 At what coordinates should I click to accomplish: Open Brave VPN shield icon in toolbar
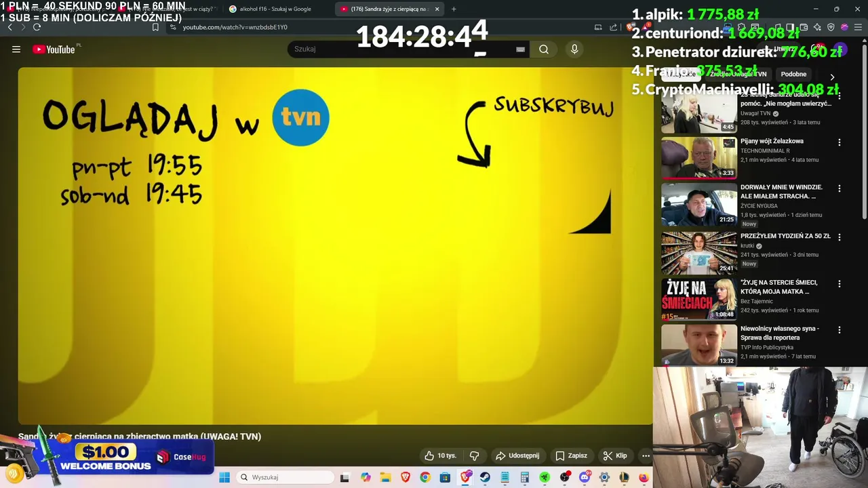(x=831, y=27)
